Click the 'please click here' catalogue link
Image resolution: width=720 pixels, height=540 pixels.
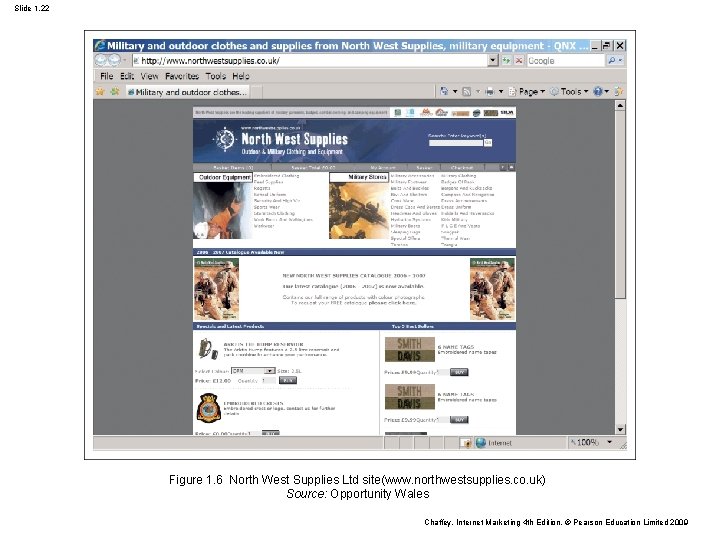(392, 303)
